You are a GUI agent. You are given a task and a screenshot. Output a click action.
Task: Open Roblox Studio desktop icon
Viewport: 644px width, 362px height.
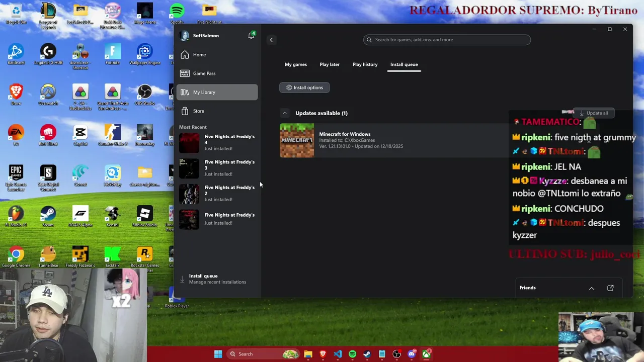point(144,216)
